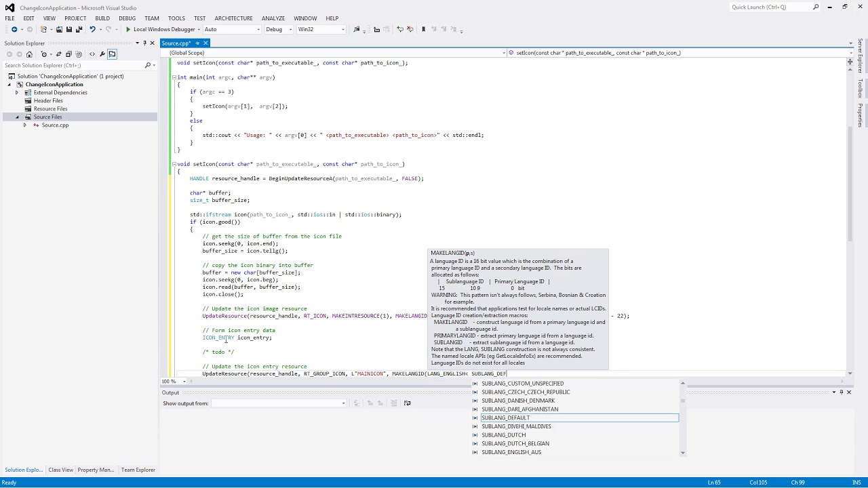
Task: Select Header Files folder in tree
Action: [48, 100]
